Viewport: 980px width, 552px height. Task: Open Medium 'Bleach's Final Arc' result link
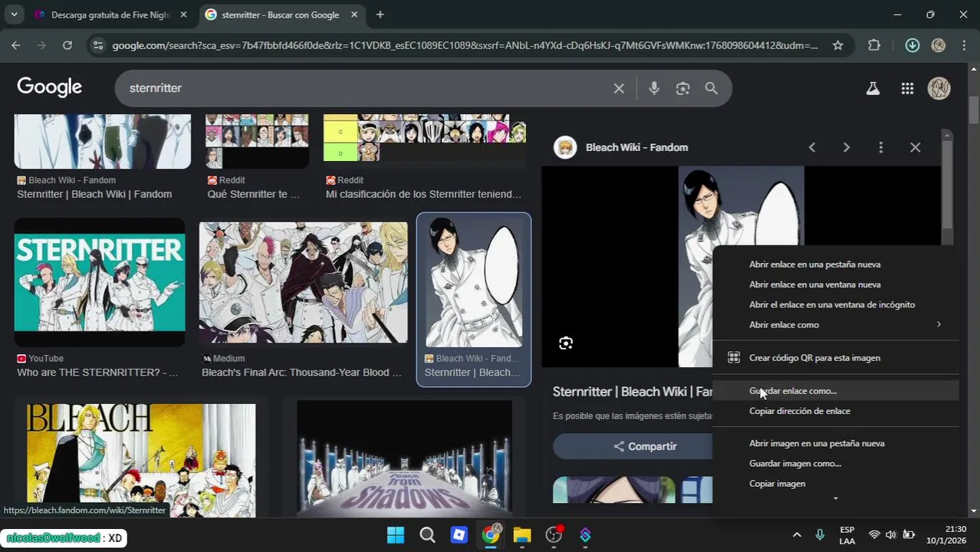click(x=301, y=373)
